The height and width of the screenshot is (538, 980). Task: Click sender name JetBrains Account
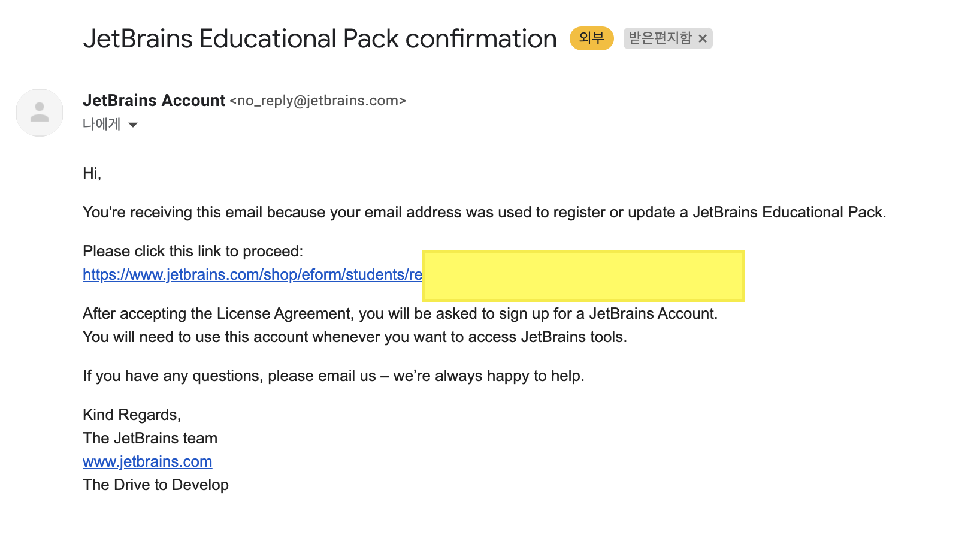(x=154, y=101)
